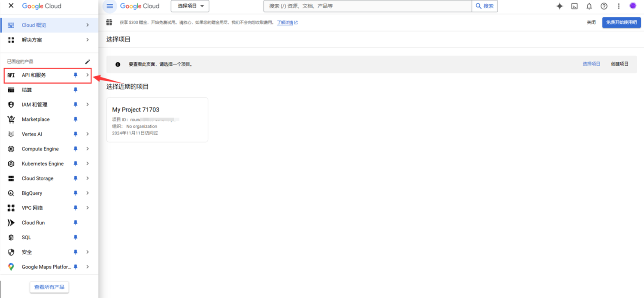
Task: Close the navigation menu with the X icon
Action: [x=11, y=6]
